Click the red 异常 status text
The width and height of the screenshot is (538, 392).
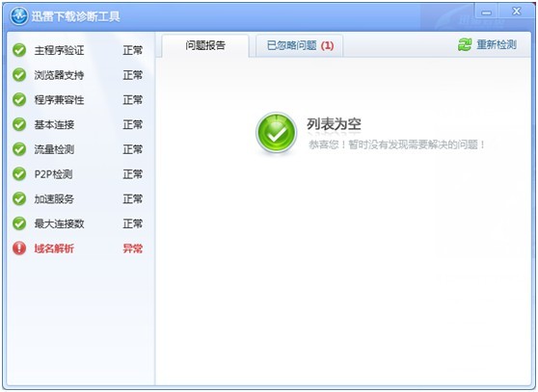tap(133, 248)
